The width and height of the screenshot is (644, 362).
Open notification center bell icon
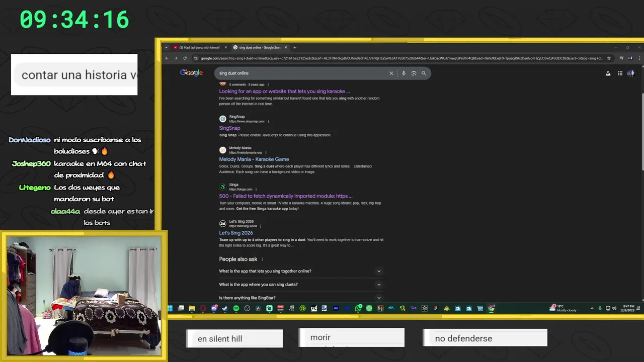pyautogui.click(x=639, y=308)
